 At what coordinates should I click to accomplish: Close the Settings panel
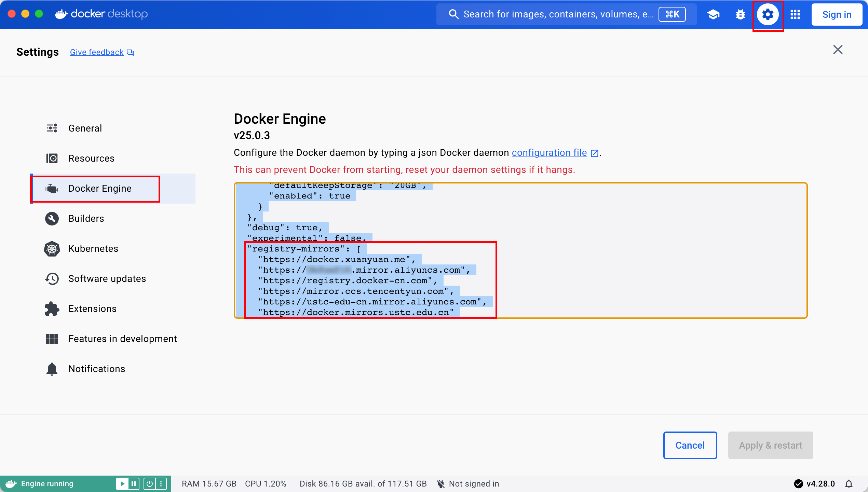point(838,50)
